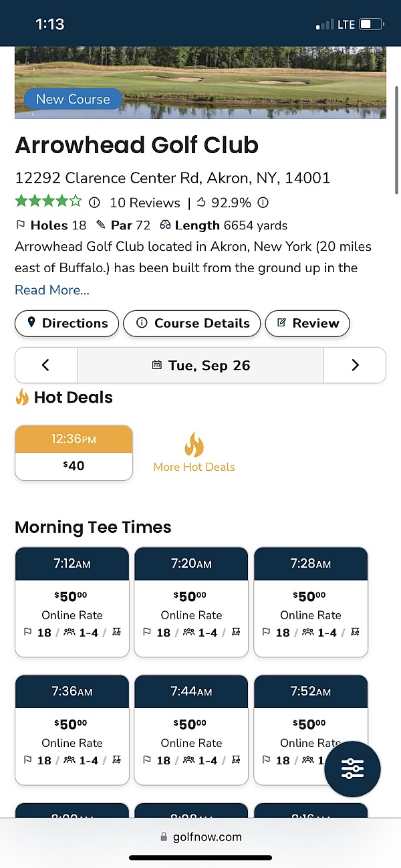Viewport: 401px width, 868px height.
Task: Tap the floating filter sliders button
Action: tap(352, 770)
